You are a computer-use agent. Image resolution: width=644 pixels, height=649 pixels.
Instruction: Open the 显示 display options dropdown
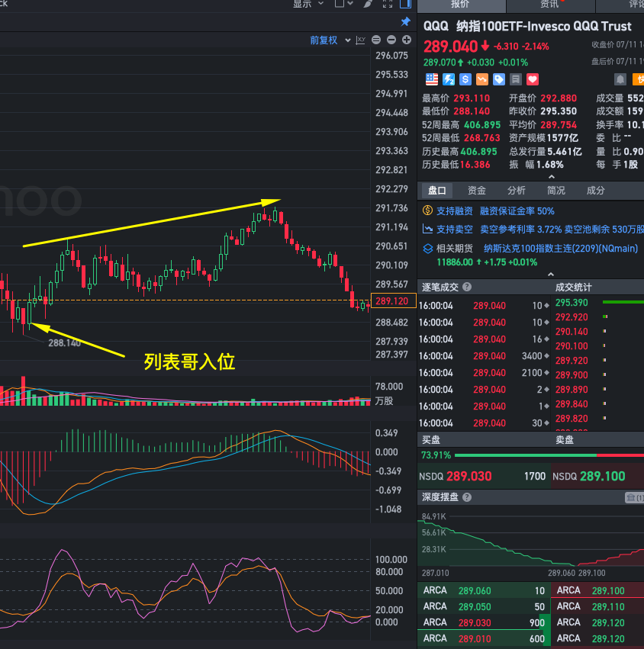coord(308,4)
